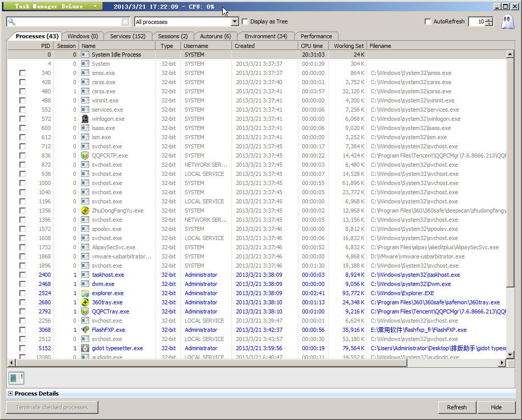The height and width of the screenshot is (420, 522).
Task: Check the box for FlashFXP.exe PID 3068
Action: (22, 330)
